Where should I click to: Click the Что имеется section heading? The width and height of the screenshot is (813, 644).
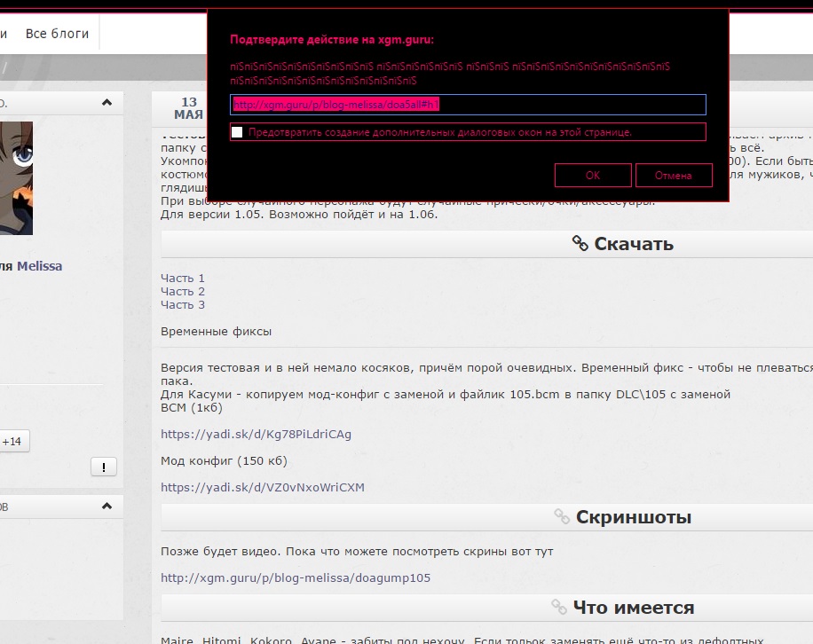point(634,608)
